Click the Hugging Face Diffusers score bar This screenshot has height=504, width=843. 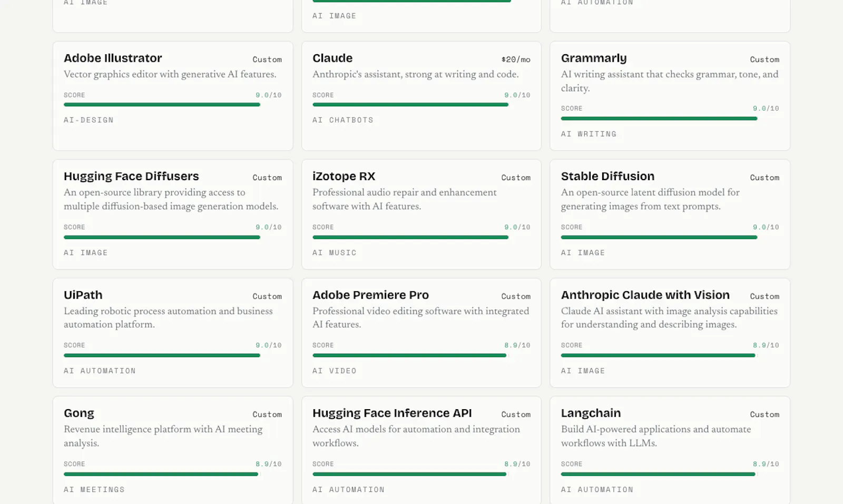coord(173,237)
